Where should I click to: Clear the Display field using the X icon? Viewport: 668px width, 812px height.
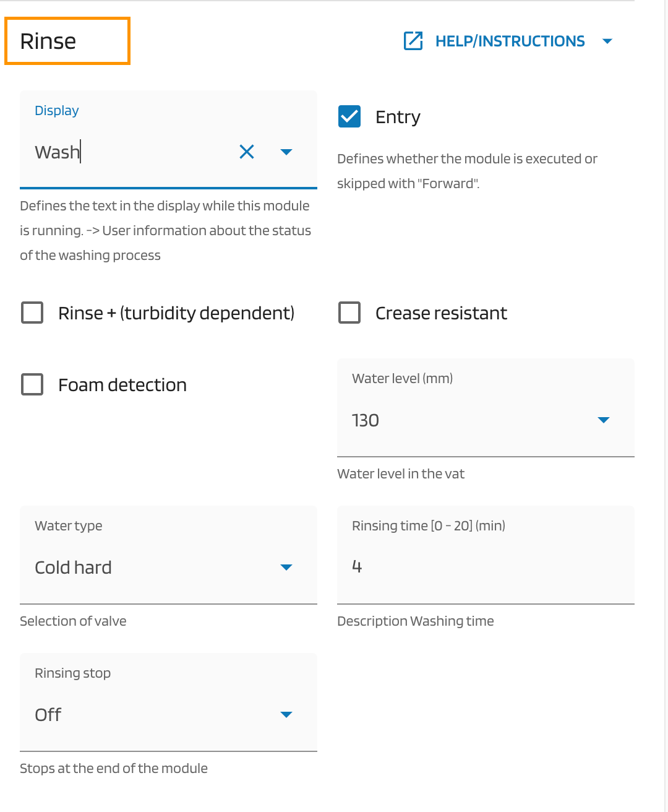pyautogui.click(x=247, y=152)
